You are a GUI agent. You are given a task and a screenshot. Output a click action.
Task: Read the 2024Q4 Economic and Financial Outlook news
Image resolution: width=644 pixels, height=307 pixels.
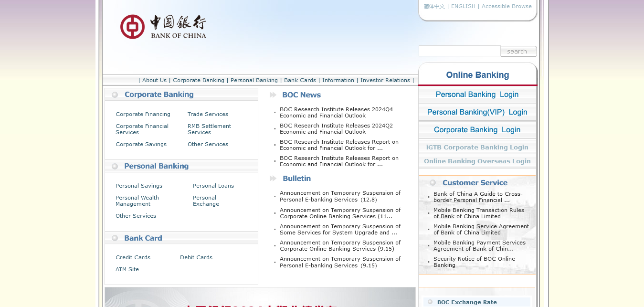[336, 113]
